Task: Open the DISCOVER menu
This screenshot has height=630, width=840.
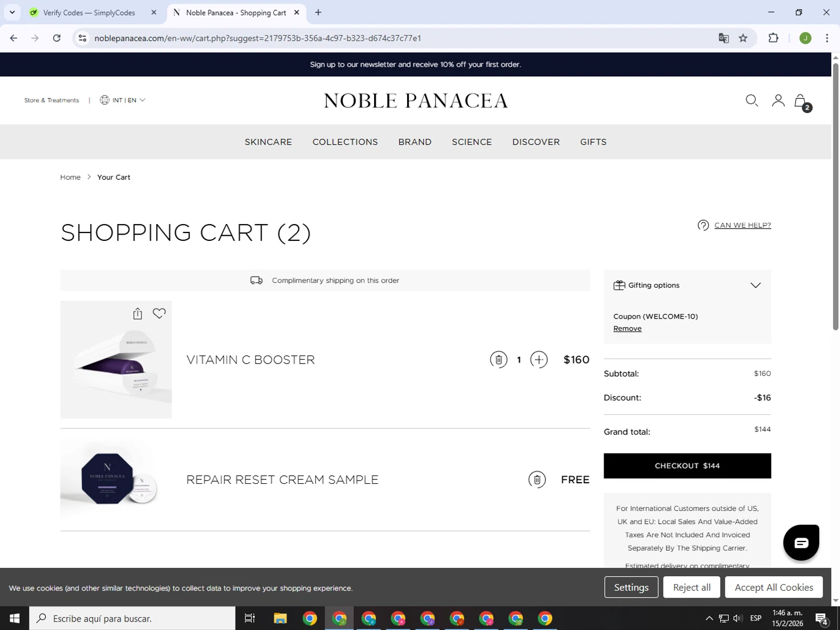Action: point(536,142)
